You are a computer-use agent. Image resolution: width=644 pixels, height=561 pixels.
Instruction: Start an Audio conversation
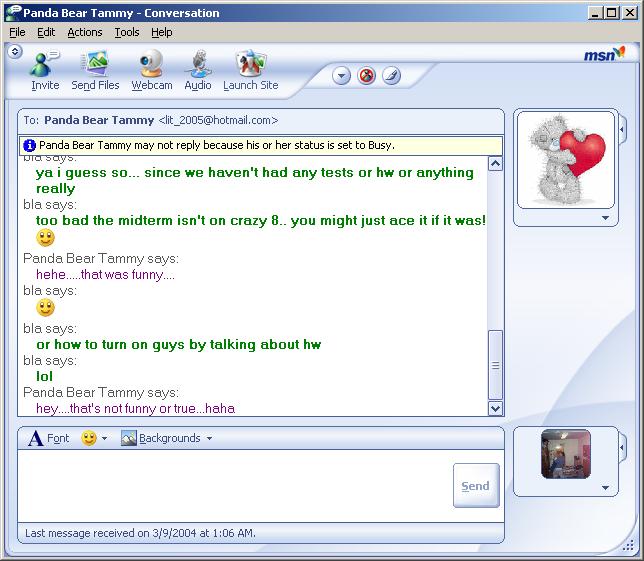tap(198, 70)
